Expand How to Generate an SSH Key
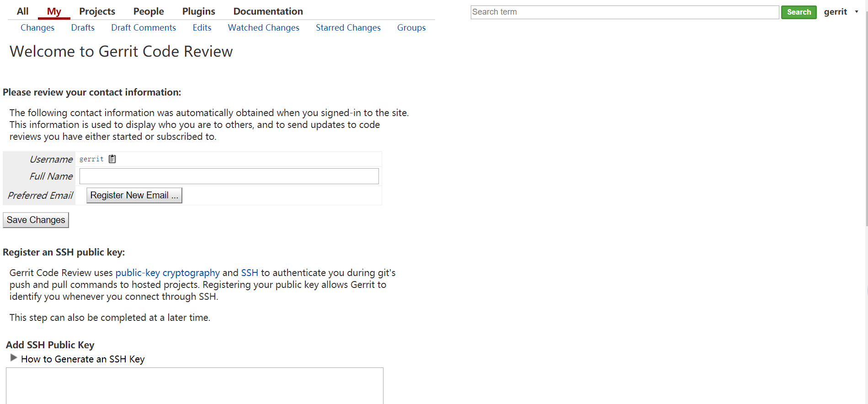Screen dimensions: 868x404 point(14,358)
